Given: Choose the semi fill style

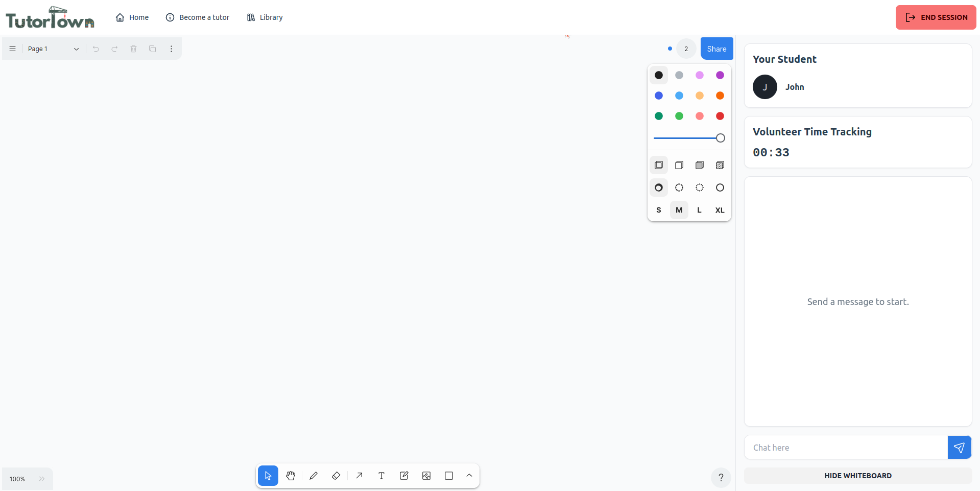Looking at the screenshot, I should tap(679, 165).
